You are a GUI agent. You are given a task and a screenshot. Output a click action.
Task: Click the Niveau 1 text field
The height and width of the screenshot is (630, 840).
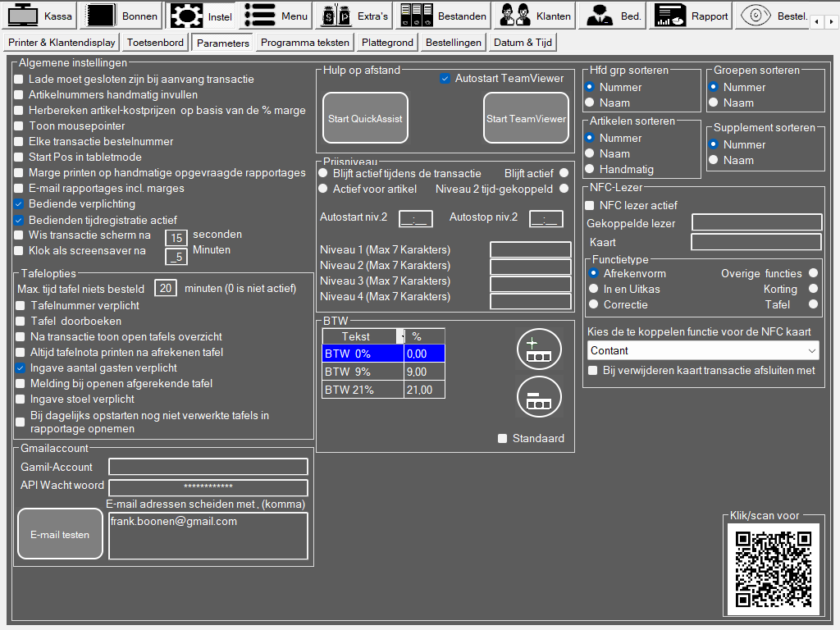[530, 250]
